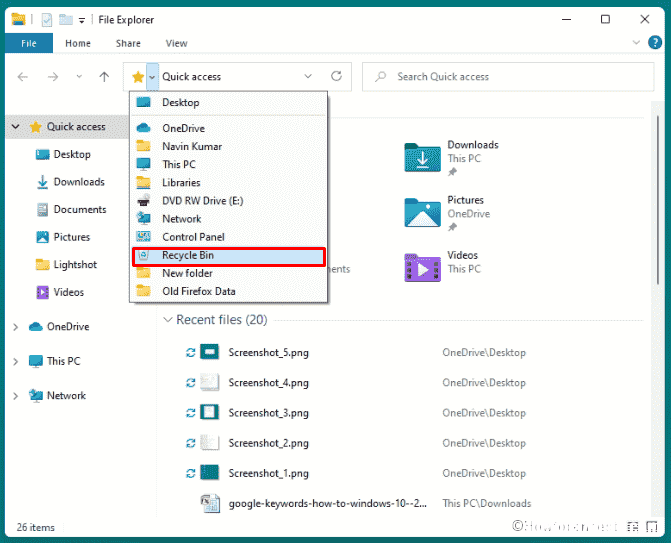Switch to large icons view button

click(x=651, y=527)
